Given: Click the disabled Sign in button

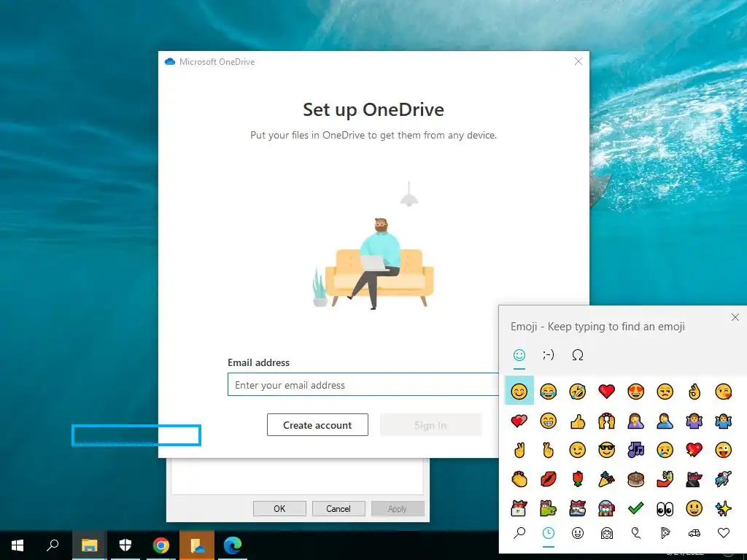Looking at the screenshot, I should (430, 425).
